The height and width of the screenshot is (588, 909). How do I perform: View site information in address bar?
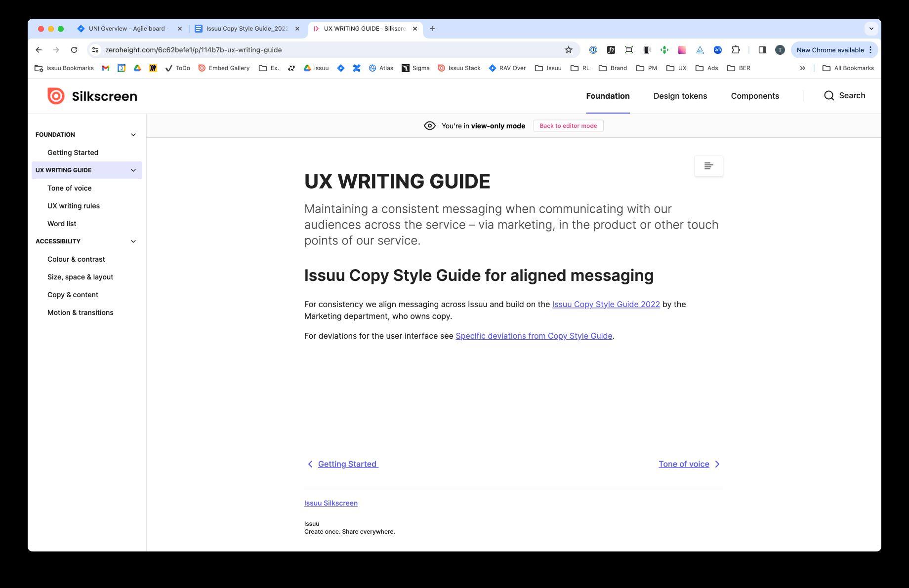pos(95,50)
